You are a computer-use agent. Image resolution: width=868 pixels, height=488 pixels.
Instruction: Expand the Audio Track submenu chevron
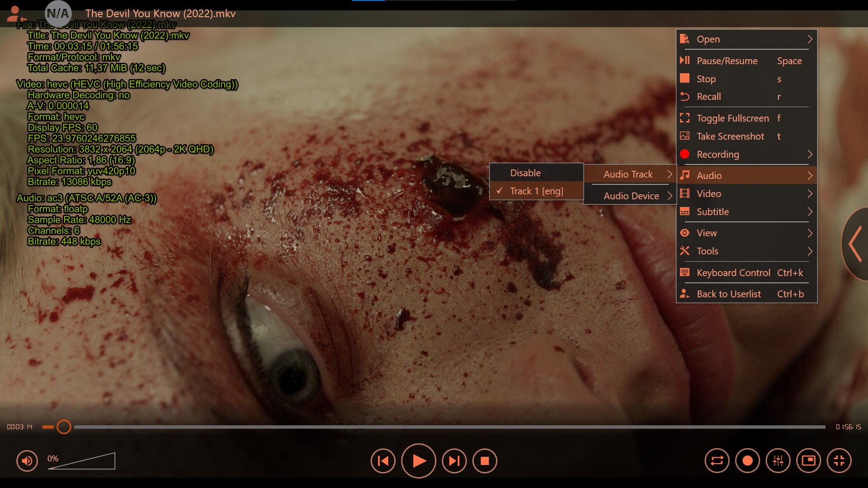coord(670,174)
